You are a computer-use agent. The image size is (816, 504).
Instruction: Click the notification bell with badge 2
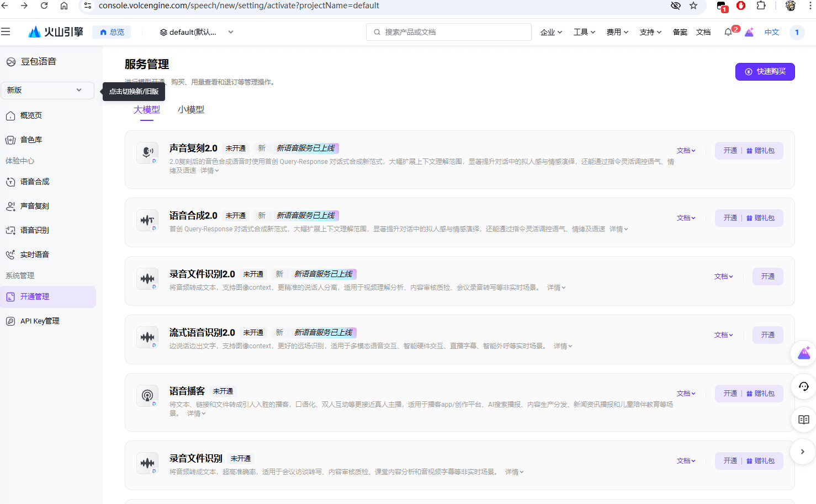(728, 31)
